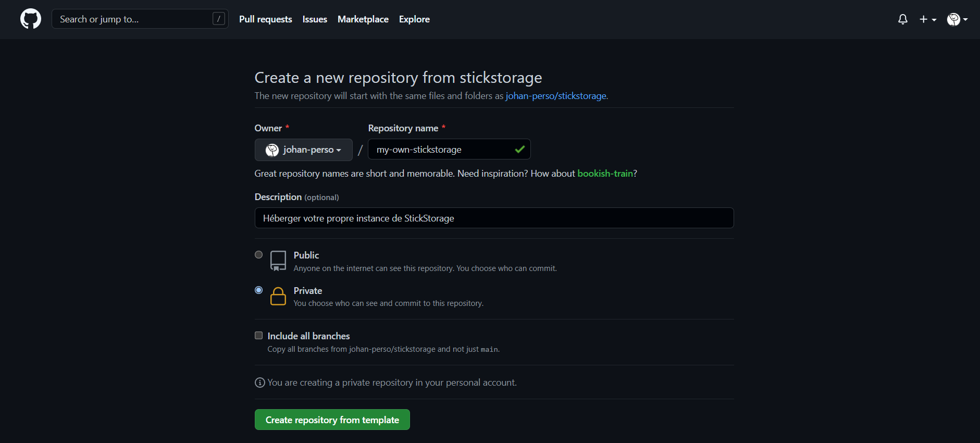This screenshot has height=443, width=980.
Task: Select the Private radio button
Action: tap(258, 290)
